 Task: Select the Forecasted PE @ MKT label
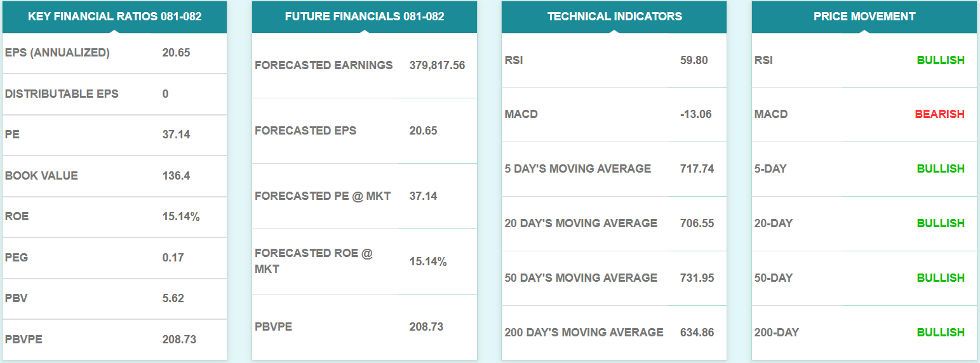click(323, 196)
